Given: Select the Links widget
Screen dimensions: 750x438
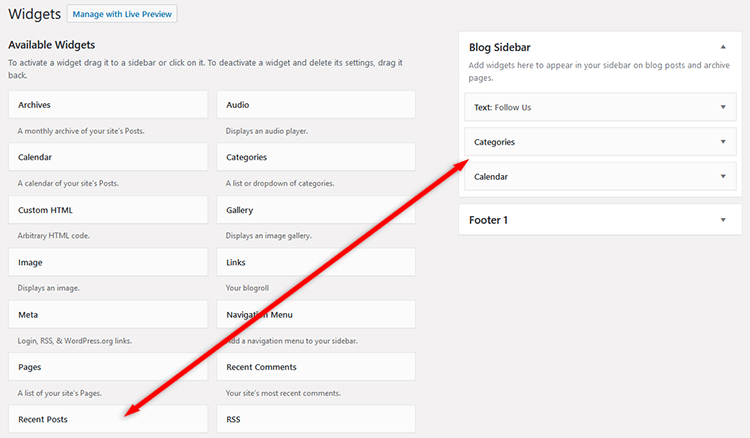Looking at the screenshot, I should click(316, 262).
